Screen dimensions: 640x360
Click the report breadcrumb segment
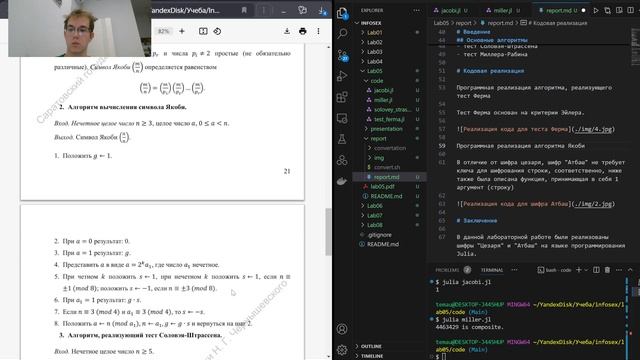click(x=463, y=23)
